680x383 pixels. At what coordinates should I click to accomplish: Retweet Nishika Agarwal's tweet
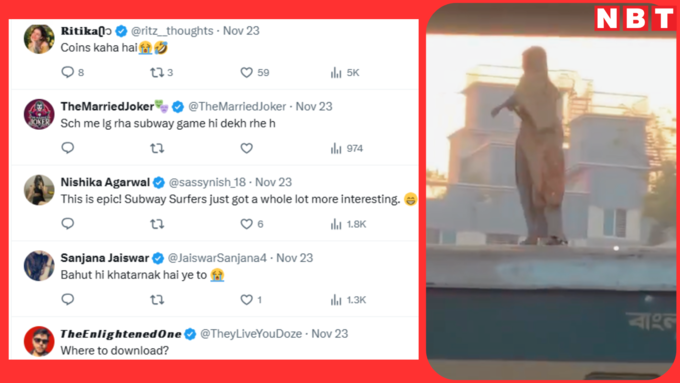point(157,224)
